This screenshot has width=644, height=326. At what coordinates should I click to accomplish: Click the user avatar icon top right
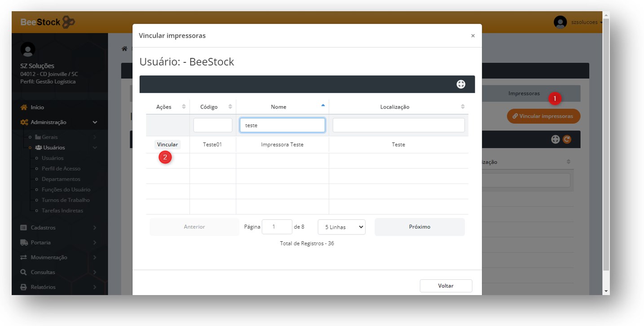pos(560,22)
